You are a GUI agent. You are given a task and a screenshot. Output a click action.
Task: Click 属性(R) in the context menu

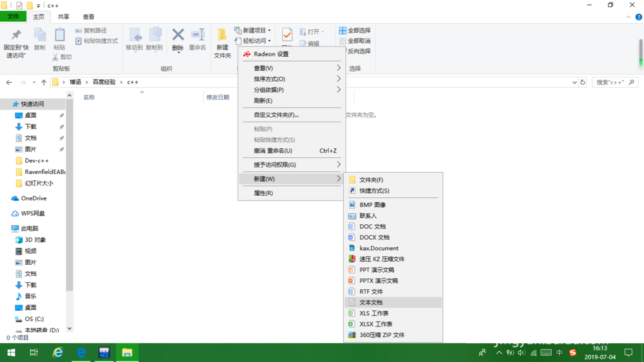point(263,193)
